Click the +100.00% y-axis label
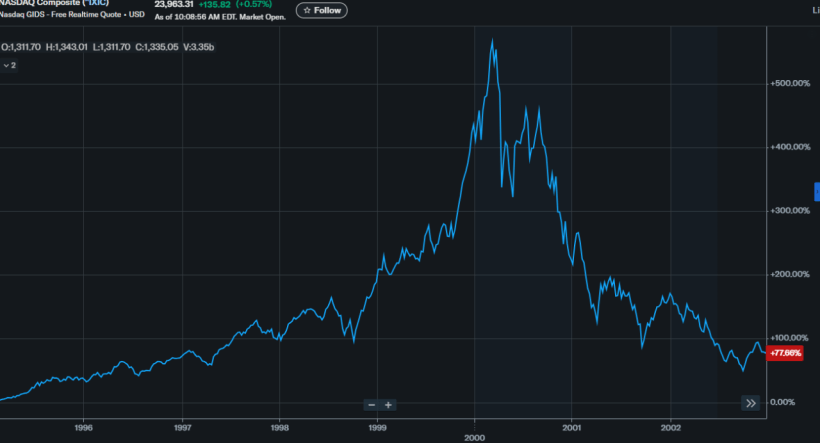820x443 pixels. [790, 338]
